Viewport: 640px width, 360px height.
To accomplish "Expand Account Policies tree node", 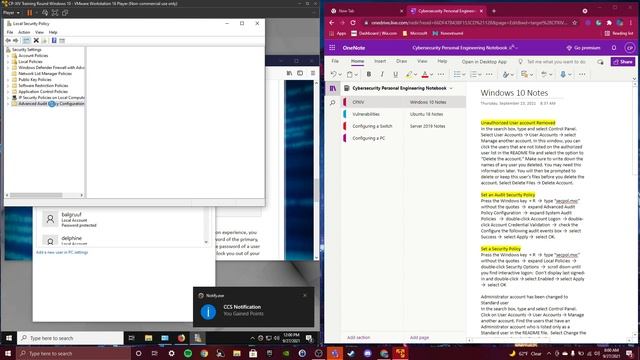I will click(x=8, y=56).
